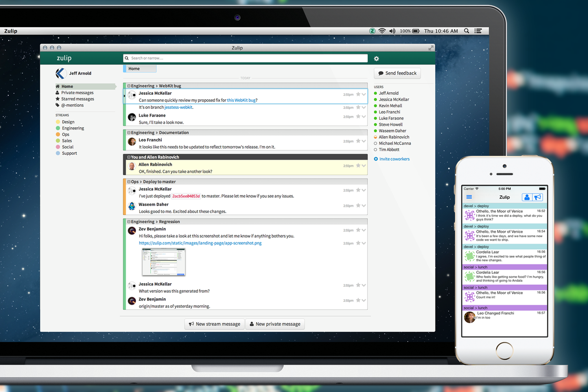Click the Engineering stream's color dot in the sidebar
The image size is (588, 392).
coord(58,128)
